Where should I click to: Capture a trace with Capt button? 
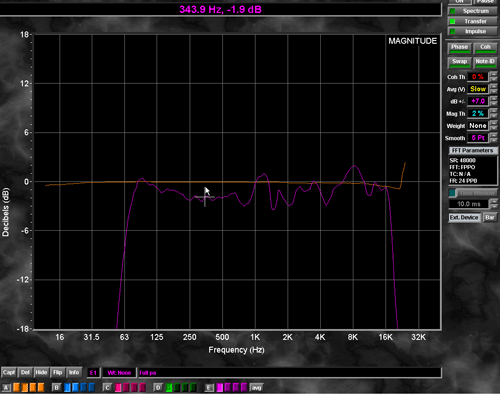coord(9,372)
